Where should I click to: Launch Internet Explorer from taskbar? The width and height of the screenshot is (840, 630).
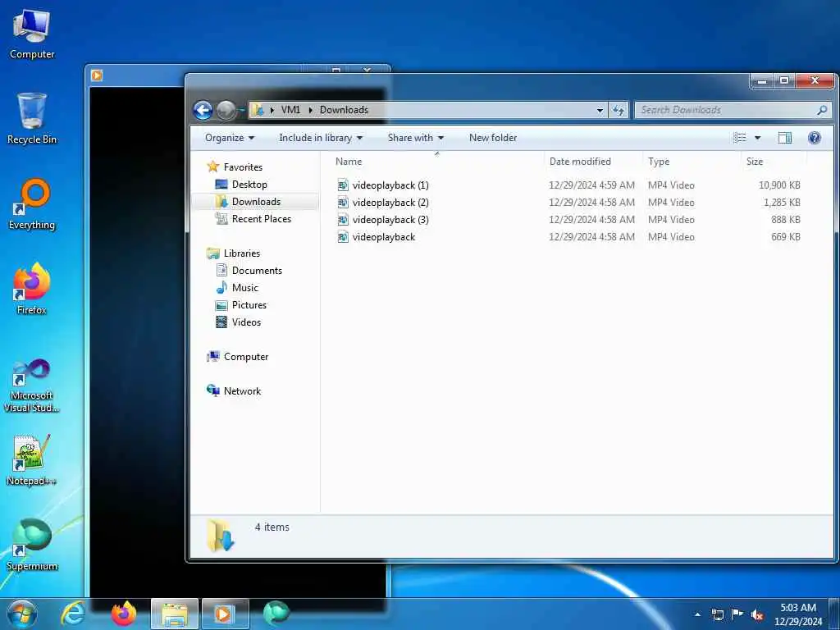tap(73, 614)
